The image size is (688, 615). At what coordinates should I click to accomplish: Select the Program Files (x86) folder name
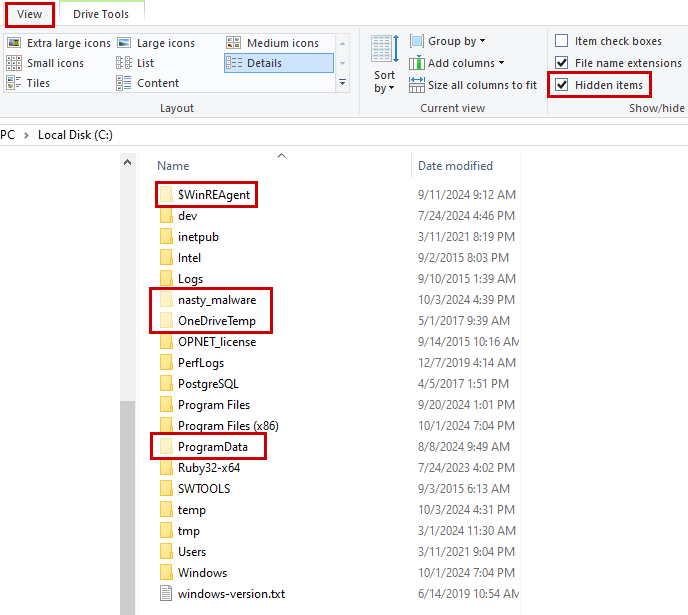pos(228,425)
